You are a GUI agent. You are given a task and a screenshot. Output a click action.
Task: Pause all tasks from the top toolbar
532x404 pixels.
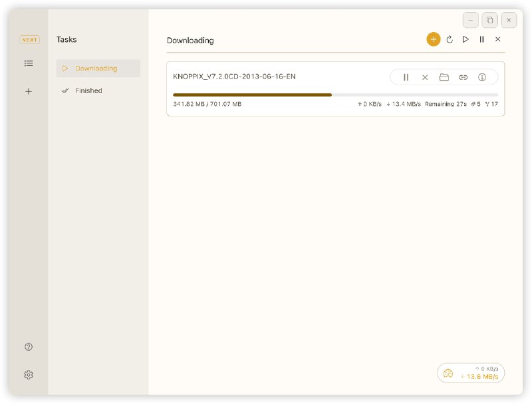481,39
